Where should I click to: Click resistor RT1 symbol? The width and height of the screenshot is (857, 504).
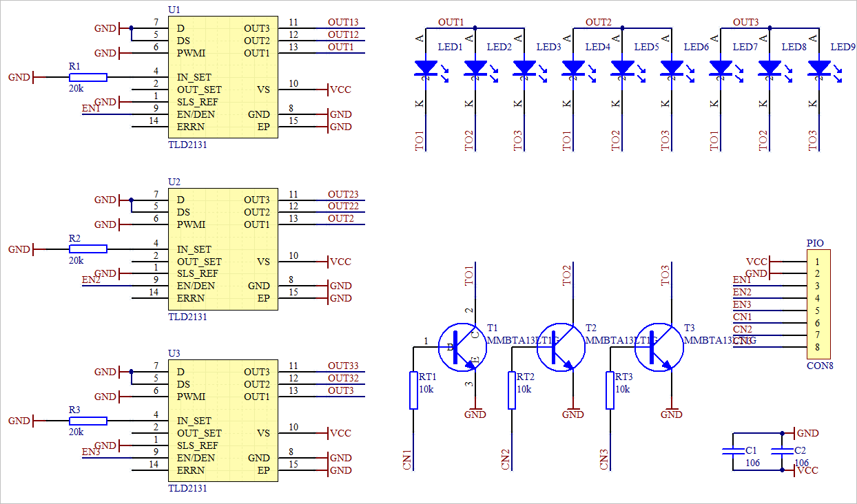[x=413, y=390]
